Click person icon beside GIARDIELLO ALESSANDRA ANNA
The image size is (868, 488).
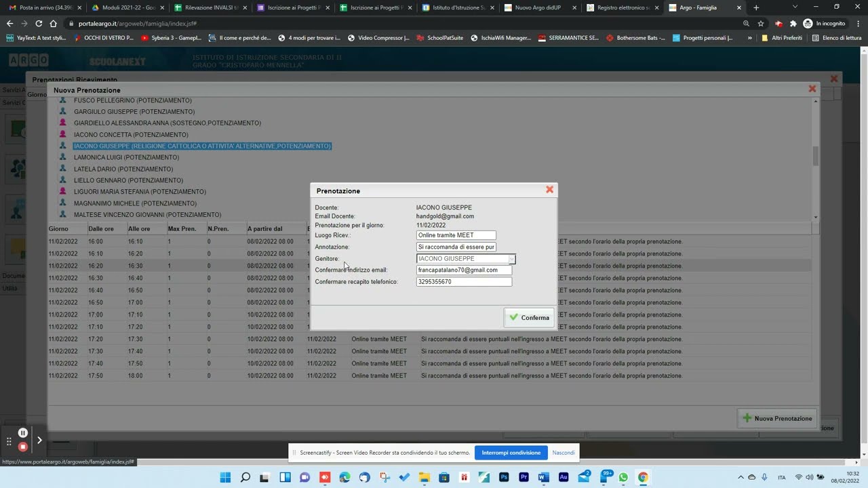[63, 123]
